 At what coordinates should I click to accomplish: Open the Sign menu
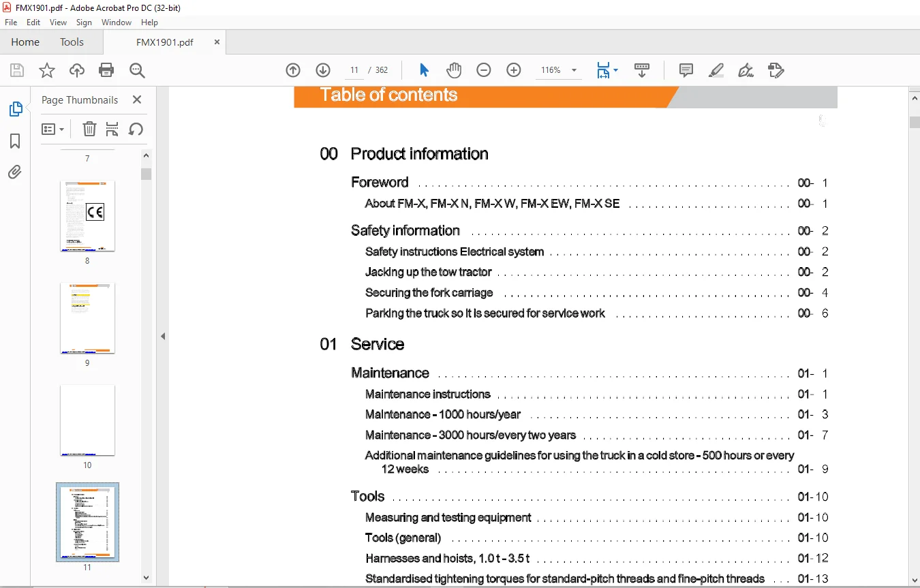(84, 22)
